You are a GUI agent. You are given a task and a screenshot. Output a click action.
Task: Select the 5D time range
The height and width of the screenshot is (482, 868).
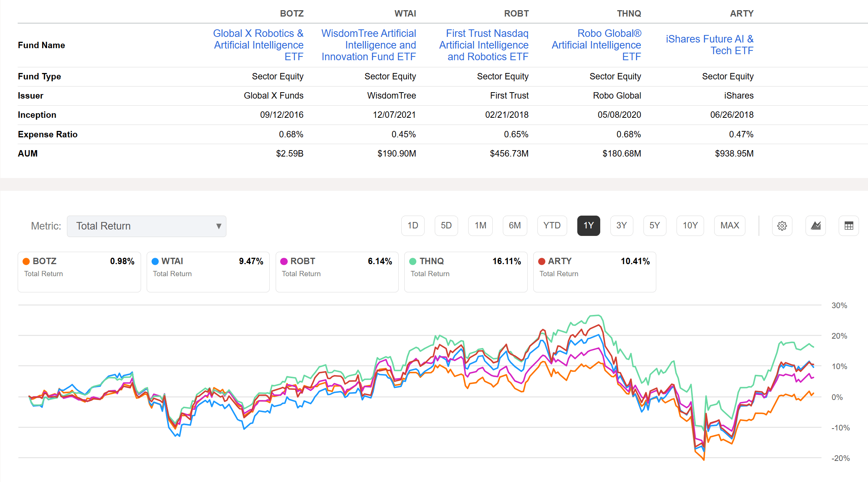446,225
